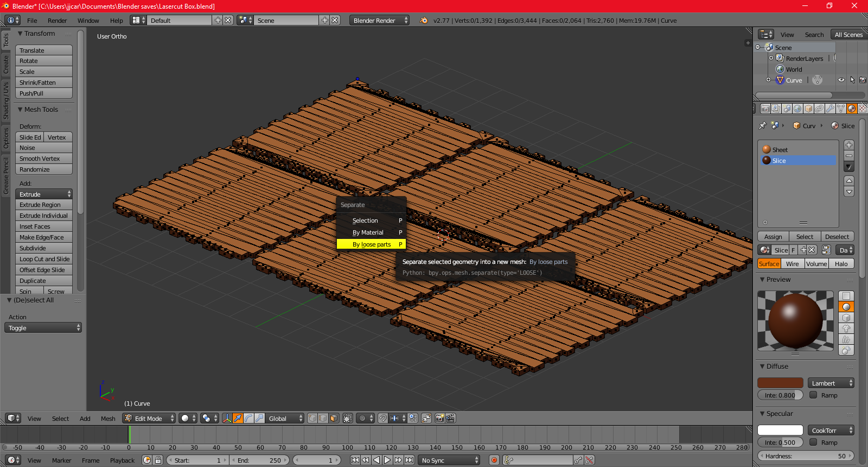Image resolution: width=868 pixels, height=467 pixels.
Task: Open Texture properties tab icon
Action: pyautogui.click(x=863, y=109)
